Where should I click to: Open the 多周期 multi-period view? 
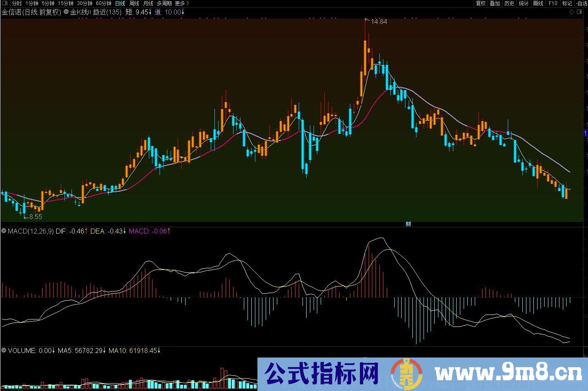pos(164,3)
